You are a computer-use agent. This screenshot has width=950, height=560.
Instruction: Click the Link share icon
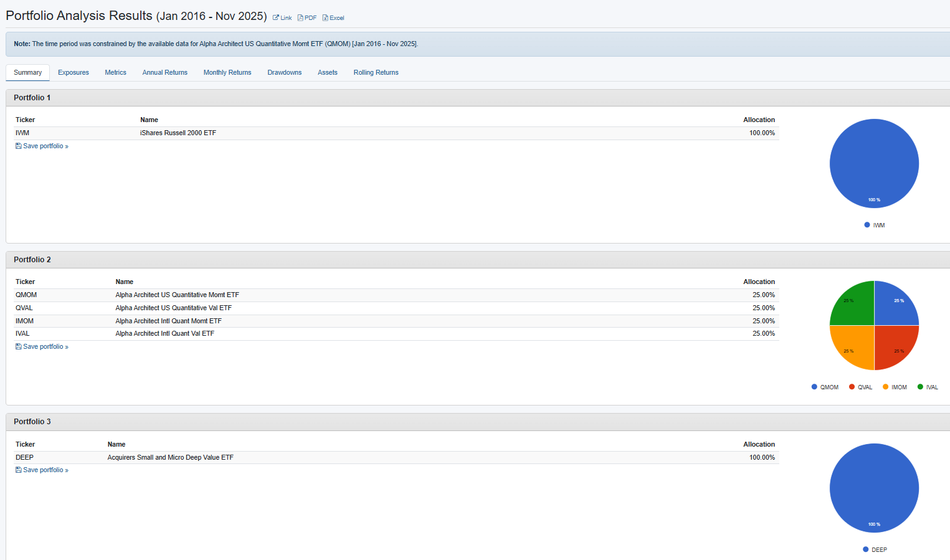click(x=275, y=18)
